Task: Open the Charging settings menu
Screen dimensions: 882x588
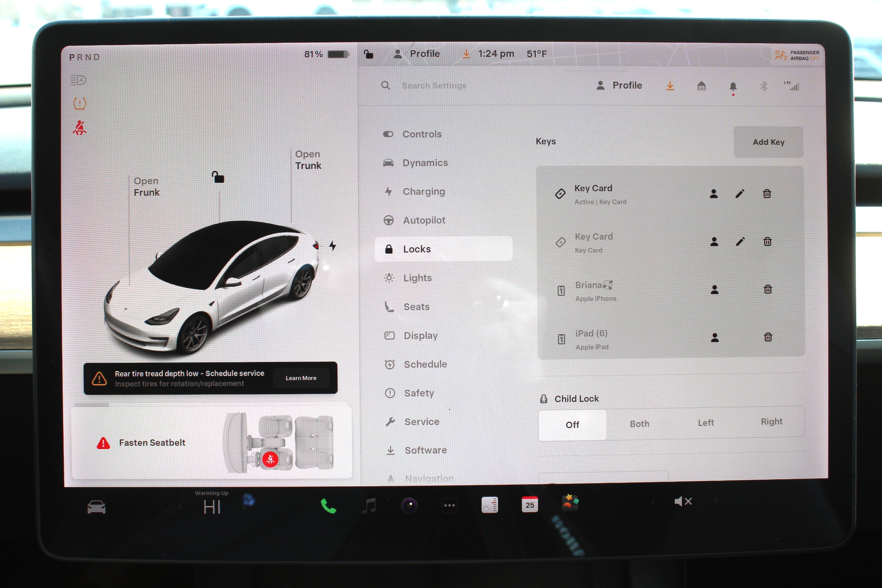Action: coord(423,192)
